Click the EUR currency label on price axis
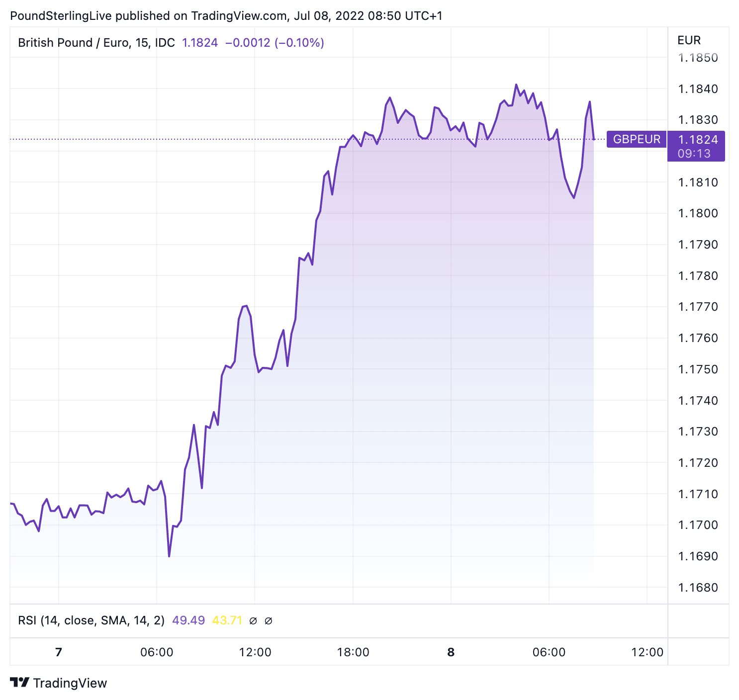This screenshot has height=700, width=739. (689, 40)
